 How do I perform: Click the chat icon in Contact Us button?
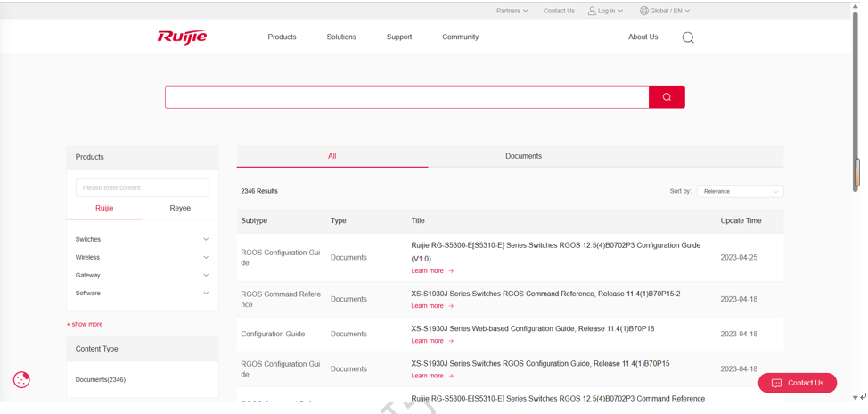pyautogui.click(x=776, y=383)
